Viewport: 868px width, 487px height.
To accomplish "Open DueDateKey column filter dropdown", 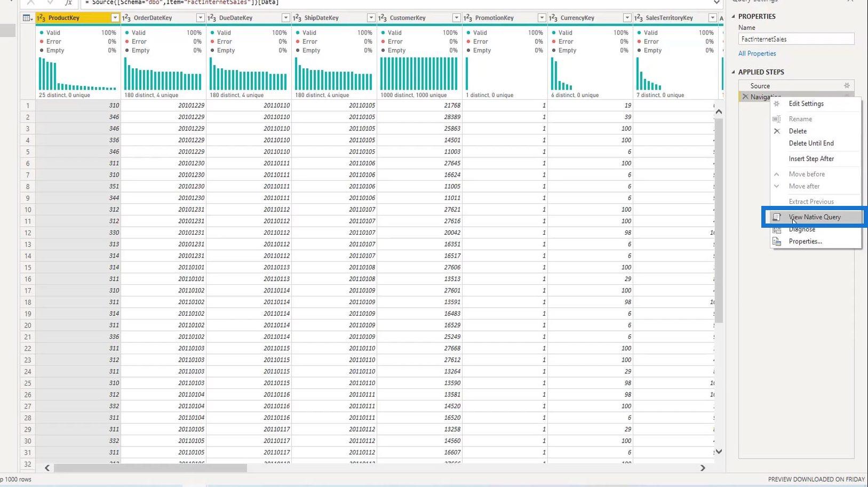I will click(285, 18).
